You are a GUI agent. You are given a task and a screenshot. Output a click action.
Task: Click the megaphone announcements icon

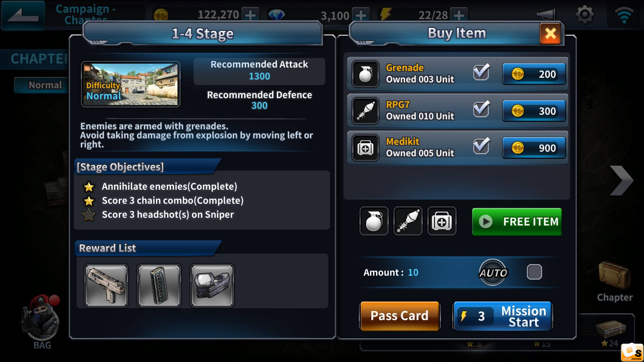546,15
